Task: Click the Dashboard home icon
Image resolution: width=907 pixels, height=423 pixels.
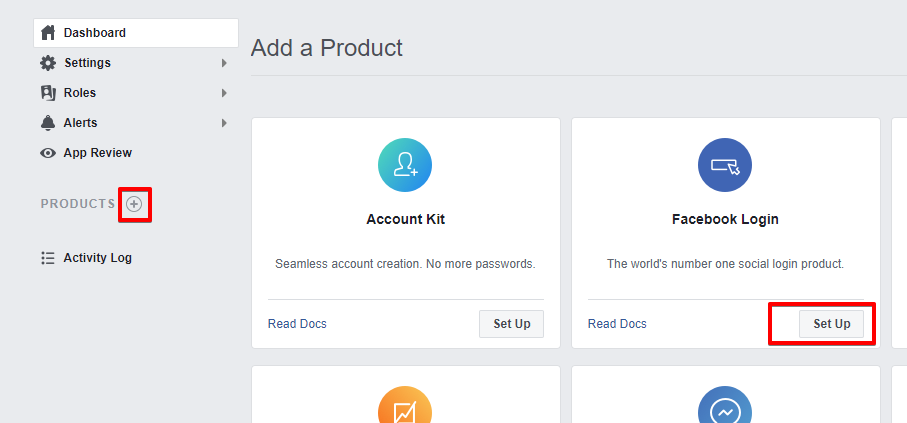Action: pyautogui.click(x=48, y=32)
